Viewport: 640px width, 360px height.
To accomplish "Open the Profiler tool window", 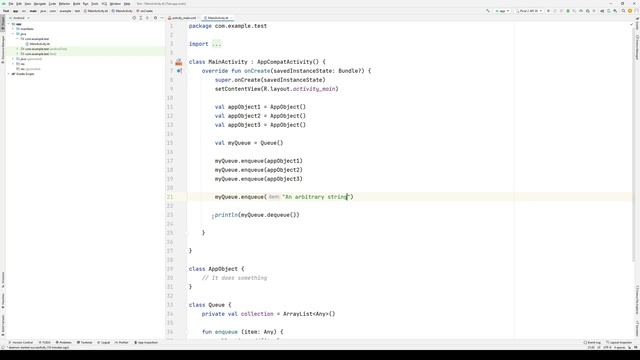I will point(122,342).
